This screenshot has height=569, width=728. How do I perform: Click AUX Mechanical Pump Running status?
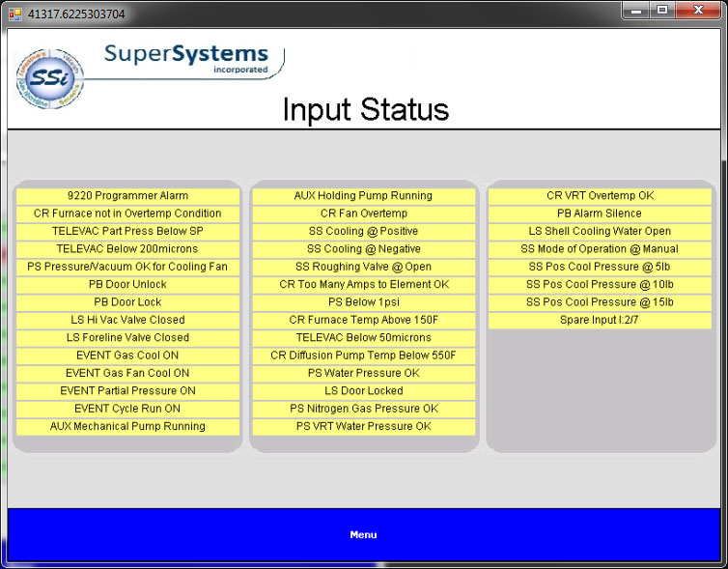pos(127,426)
